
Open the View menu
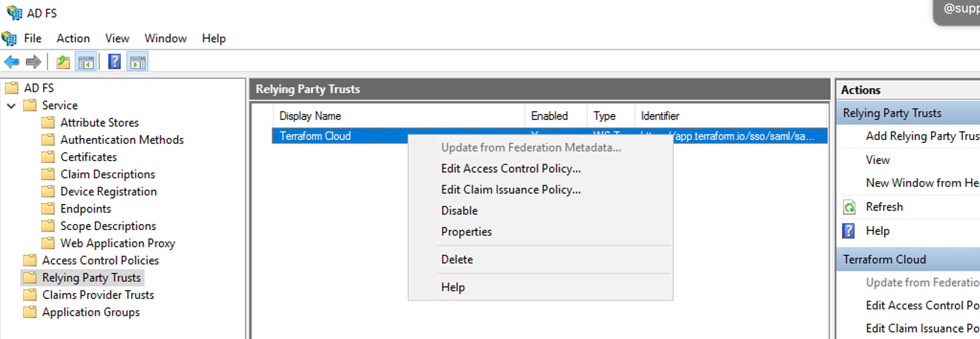[117, 38]
